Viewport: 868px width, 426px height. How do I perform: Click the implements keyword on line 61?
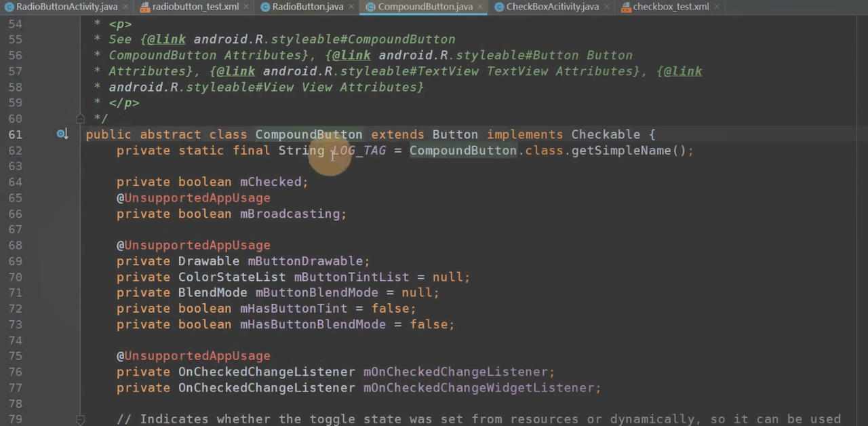point(524,134)
